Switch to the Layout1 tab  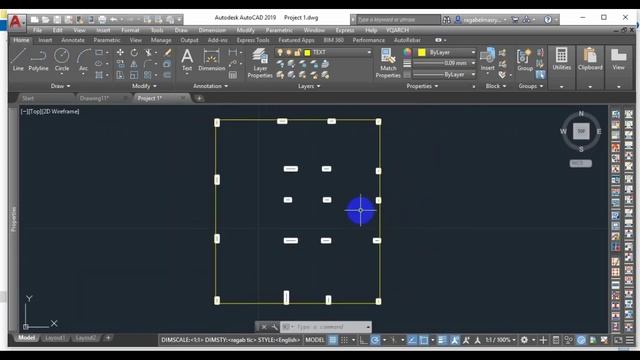(x=55, y=338)
